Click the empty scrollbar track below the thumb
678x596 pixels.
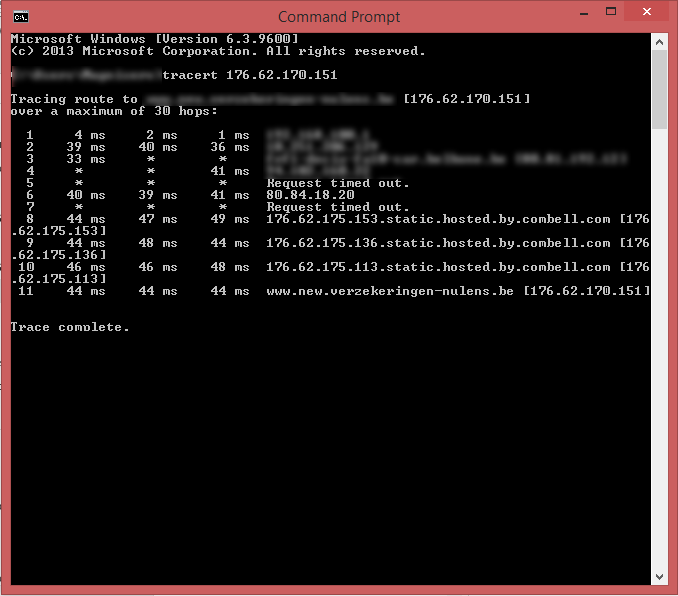click(659, 350)
